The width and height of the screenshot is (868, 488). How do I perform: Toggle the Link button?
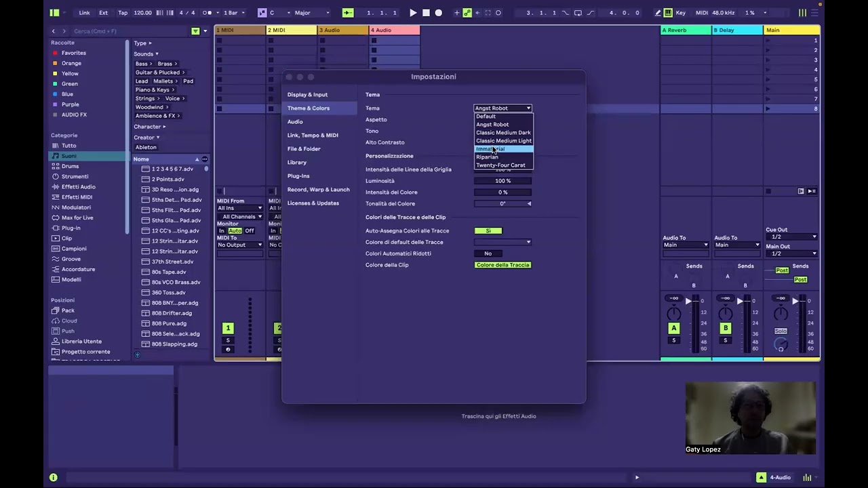(84, 12)
